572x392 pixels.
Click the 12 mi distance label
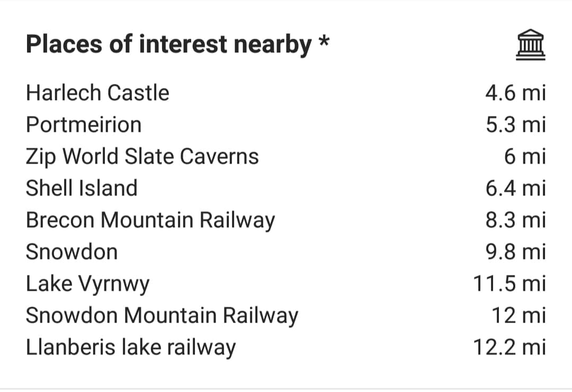(x=519, y=315)
